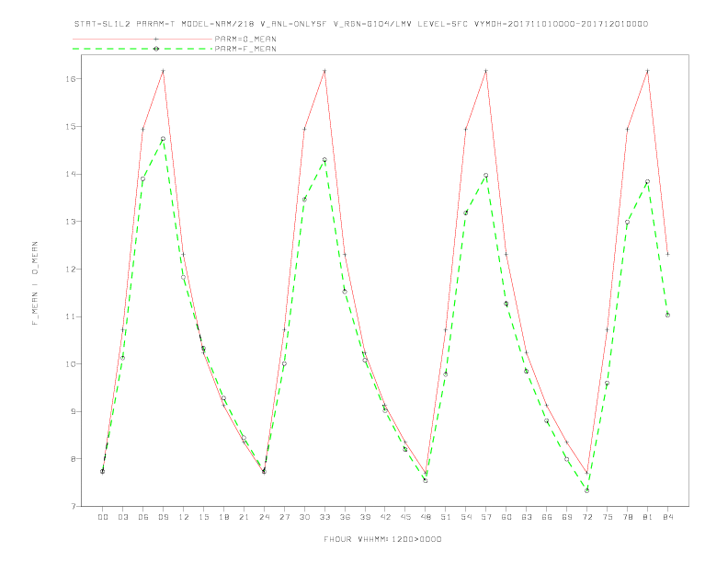
Task: Click the Y-axis tick label 12
Action: tap(70, 269)
